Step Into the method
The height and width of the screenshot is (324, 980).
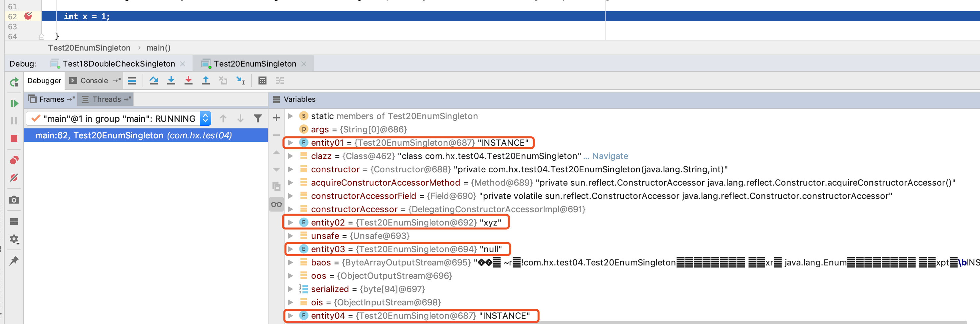171,81
